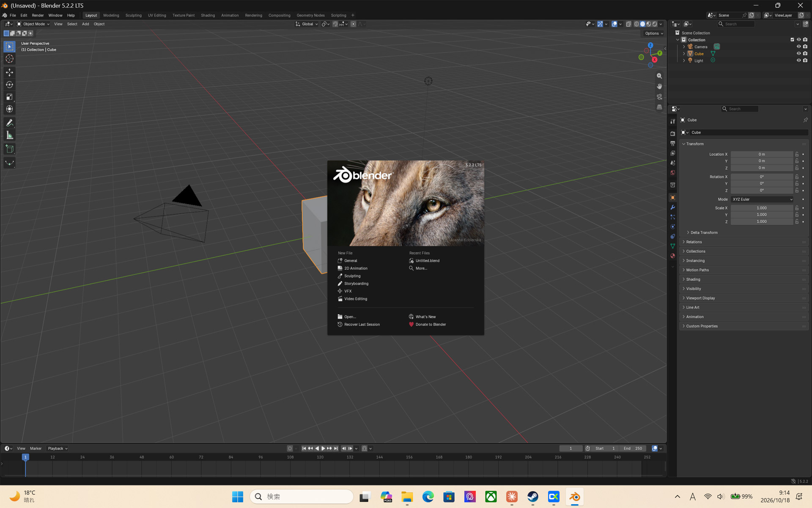Viewport: 812px width, 508px height.
Task: Play the animation forward
Action: 323,448
